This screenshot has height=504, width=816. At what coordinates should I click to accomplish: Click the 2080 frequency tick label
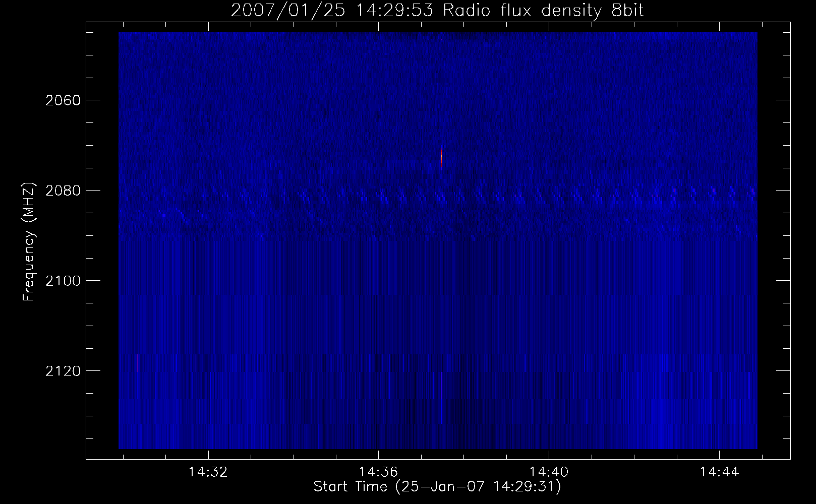(63, 191)
